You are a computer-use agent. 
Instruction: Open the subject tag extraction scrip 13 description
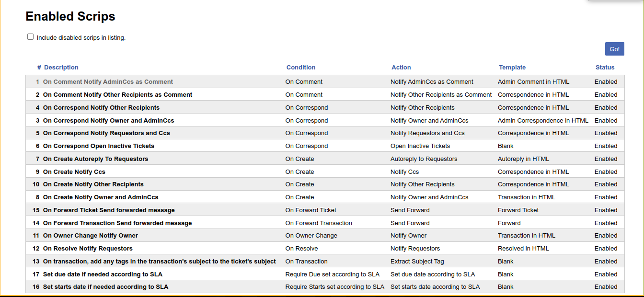pos(159,262)
